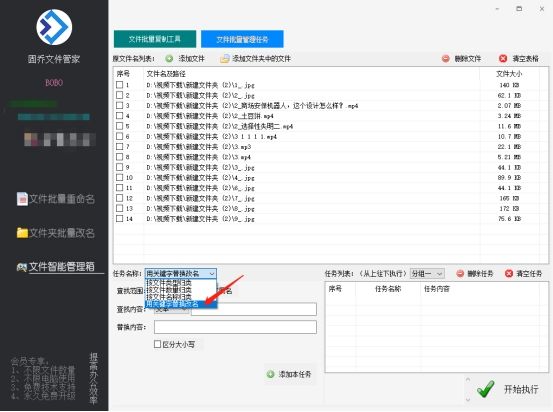Viewport: 553px width, 412px height.
Task: Click the red minus icon for 删除任务
Action: (x=460, y=273)
